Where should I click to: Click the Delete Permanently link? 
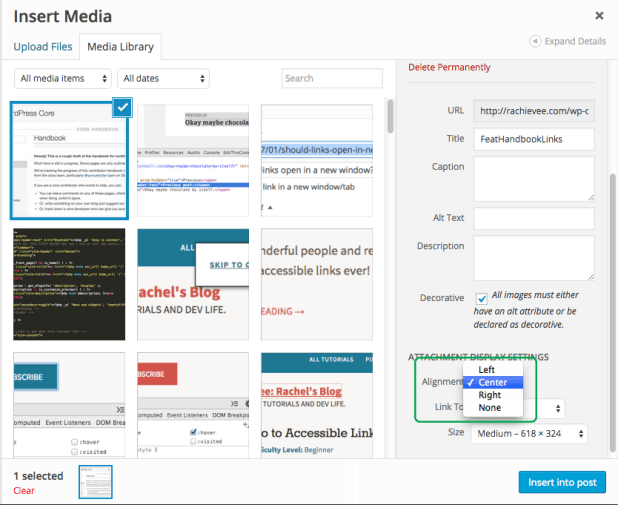coord(449,67)
